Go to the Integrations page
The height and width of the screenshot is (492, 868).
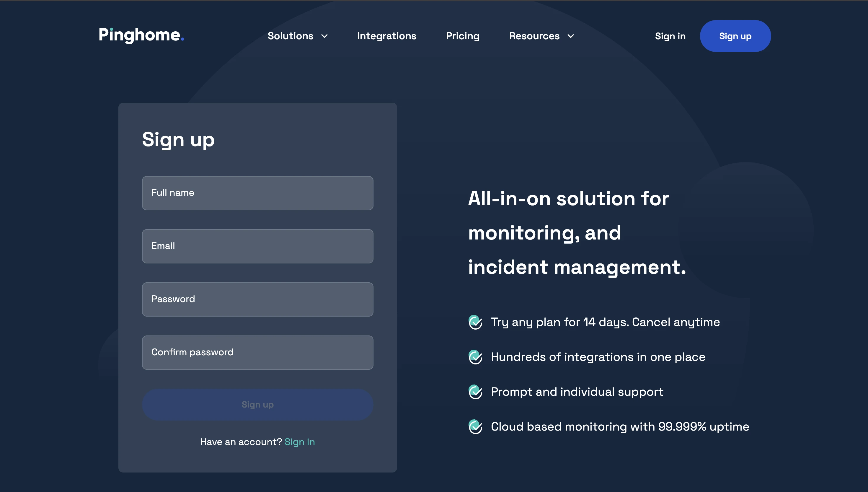(x=386, y=36)
